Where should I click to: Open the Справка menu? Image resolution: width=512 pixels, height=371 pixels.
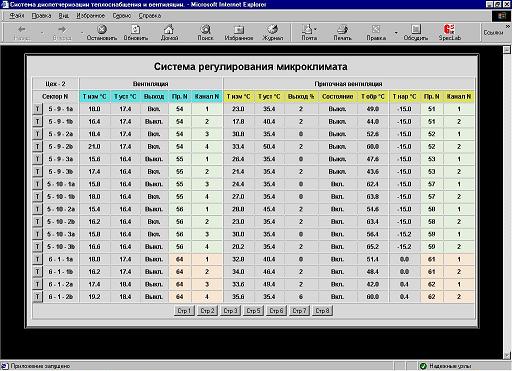point(150,16)
